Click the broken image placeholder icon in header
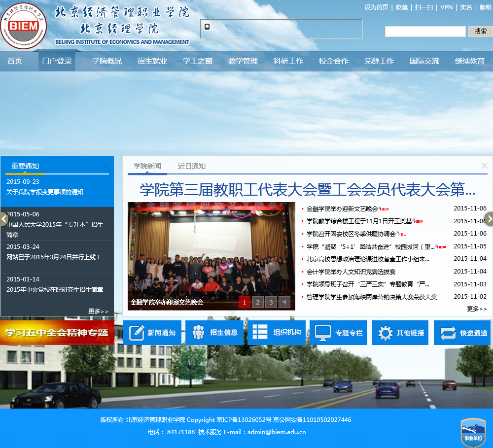This screenshot has height=448, width=493. 207,27
